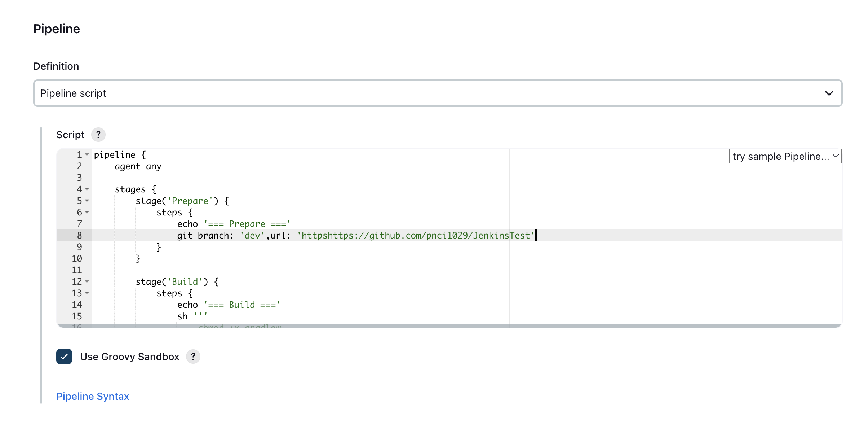
Task: Click on the agent any line
Action: pos(138,166)
